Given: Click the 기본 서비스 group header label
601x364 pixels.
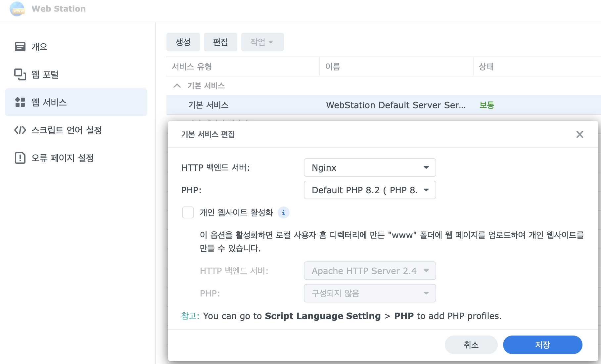Looking at the screenshot, I should [206, 86].
